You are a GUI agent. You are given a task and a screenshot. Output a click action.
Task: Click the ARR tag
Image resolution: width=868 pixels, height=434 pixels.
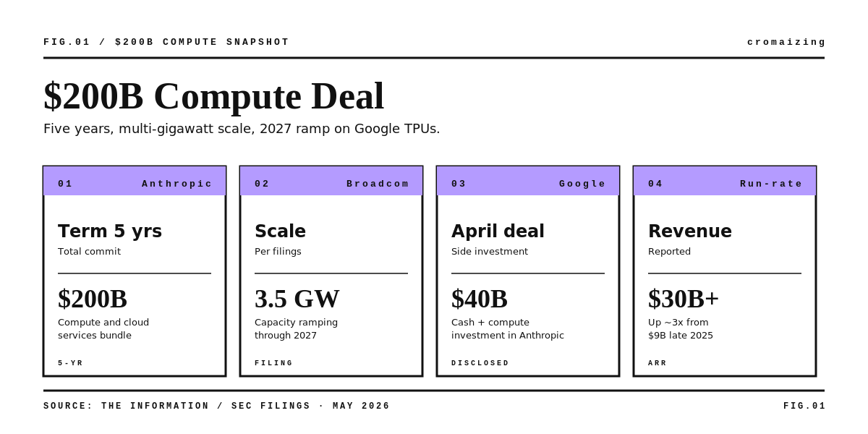pos(658,363)
